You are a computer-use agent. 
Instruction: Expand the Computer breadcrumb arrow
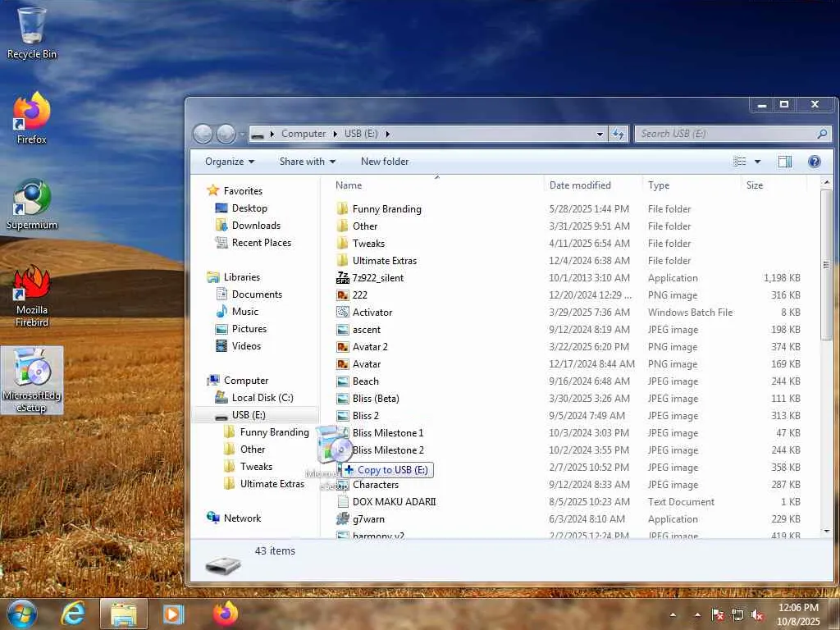pos(335,134)
